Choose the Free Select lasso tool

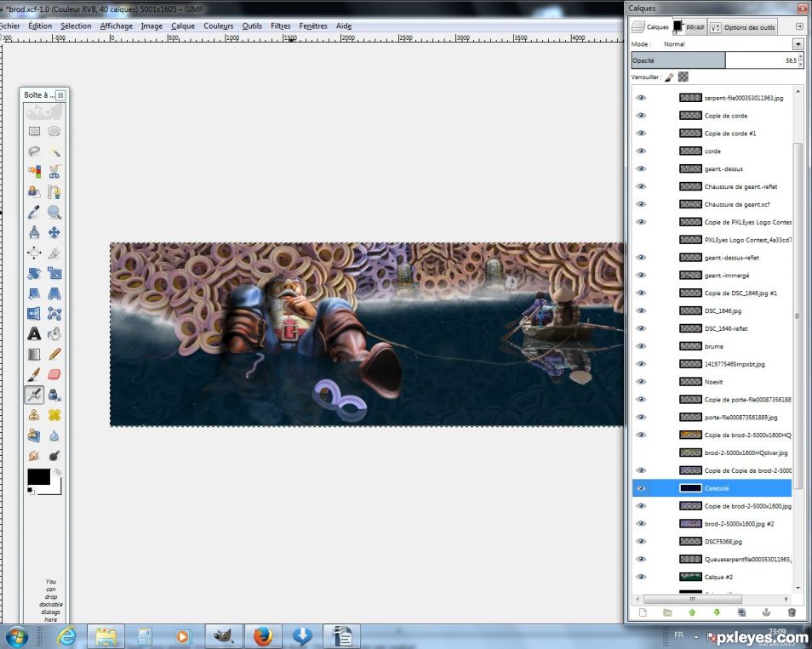pyautogui.click(x=34, y=151)
